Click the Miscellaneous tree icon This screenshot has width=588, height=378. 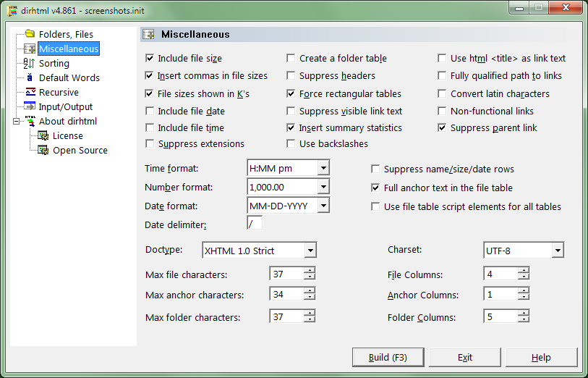[30, 49]
